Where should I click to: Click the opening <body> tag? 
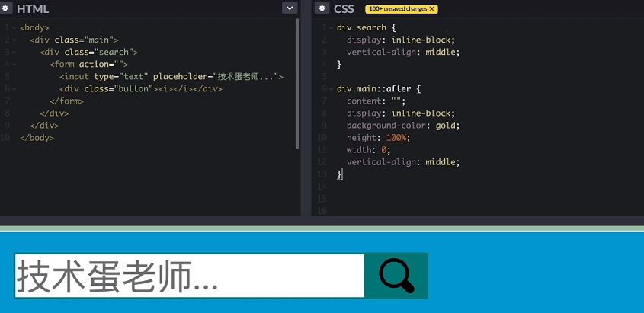[34, 28]
